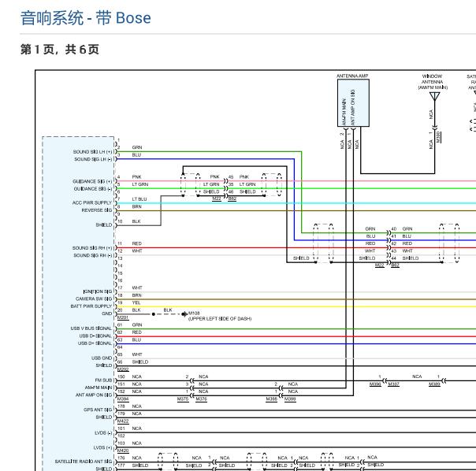This screenshot has height=471, width=476.
Task: Click the rotated 'ANT AMP ON SIG' text inside antenna amp
Action: pyautogui.click(x=353, y=107)
